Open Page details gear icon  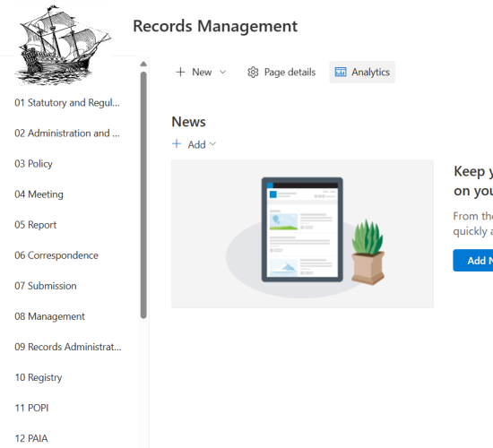(253, 72)
